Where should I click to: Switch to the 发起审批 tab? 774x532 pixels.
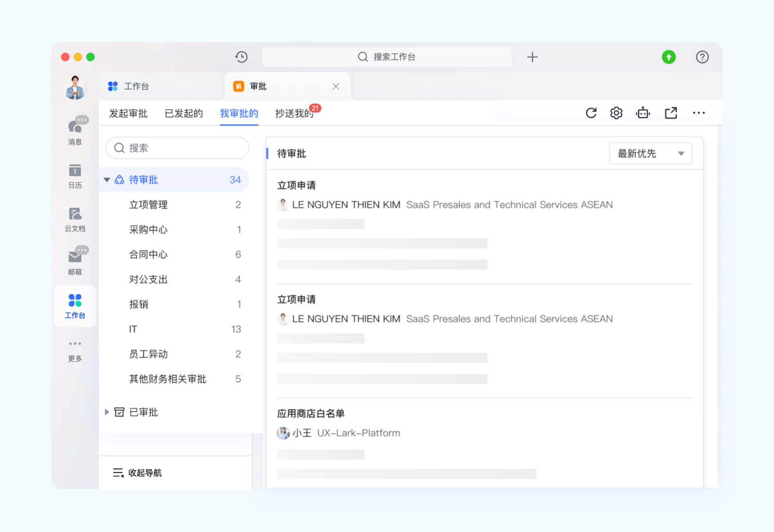click(x=128, y=114)
